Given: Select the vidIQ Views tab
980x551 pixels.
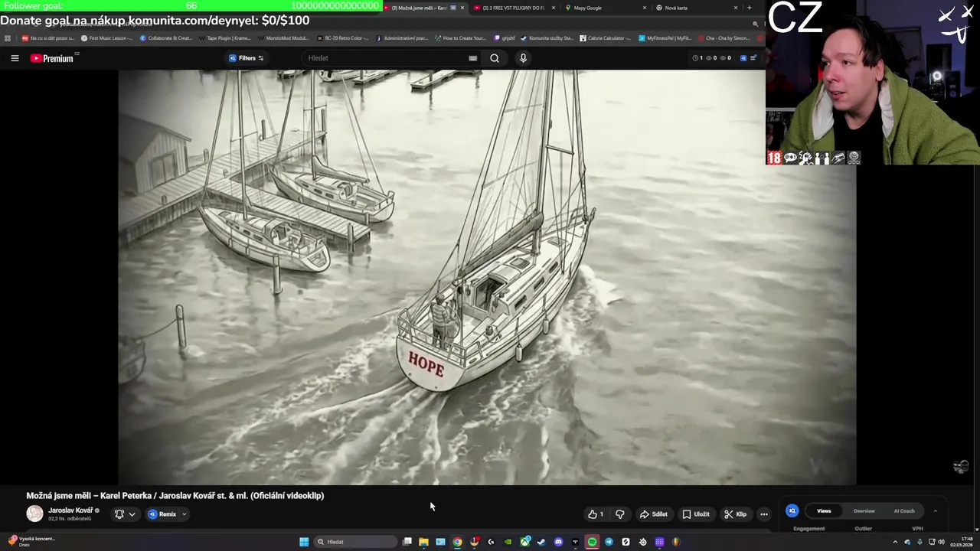Looking at the screenshot, I should tap(824, 510).
